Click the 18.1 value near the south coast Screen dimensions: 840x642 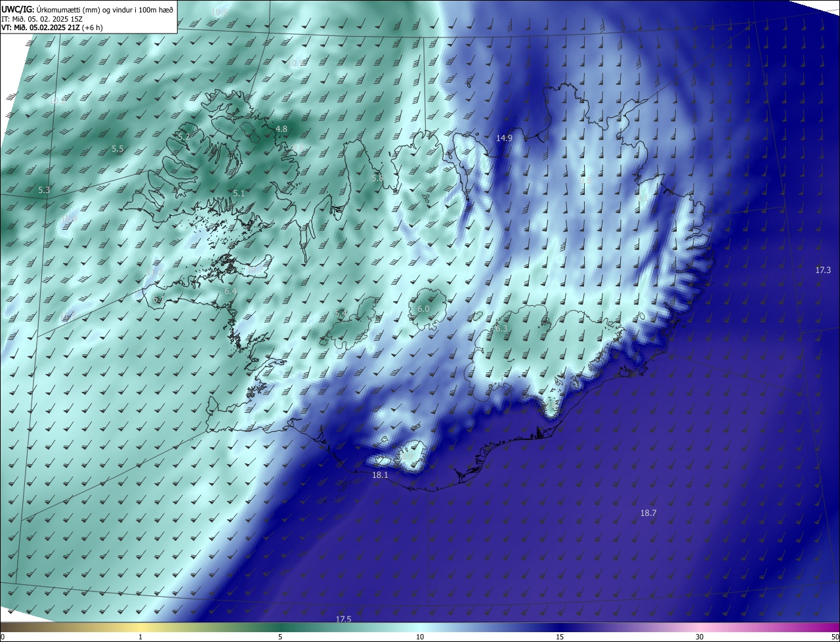tap(380, 475)
